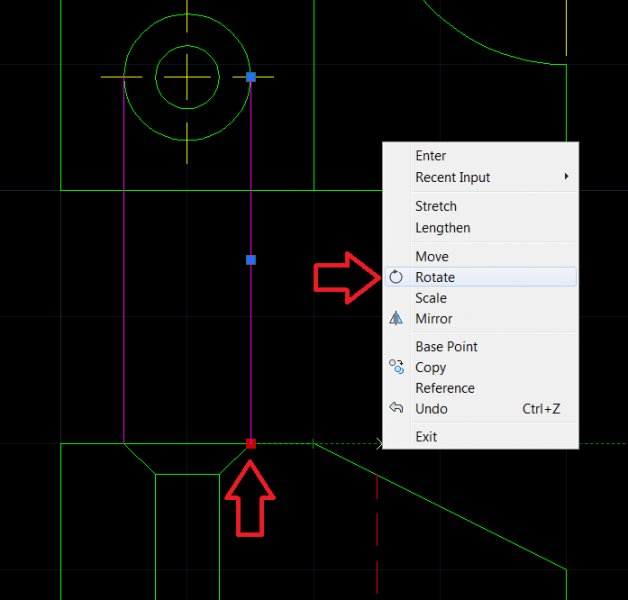628x600 pixels.
Task: Choose Move in the context menu
Action: tap(480, 256)
